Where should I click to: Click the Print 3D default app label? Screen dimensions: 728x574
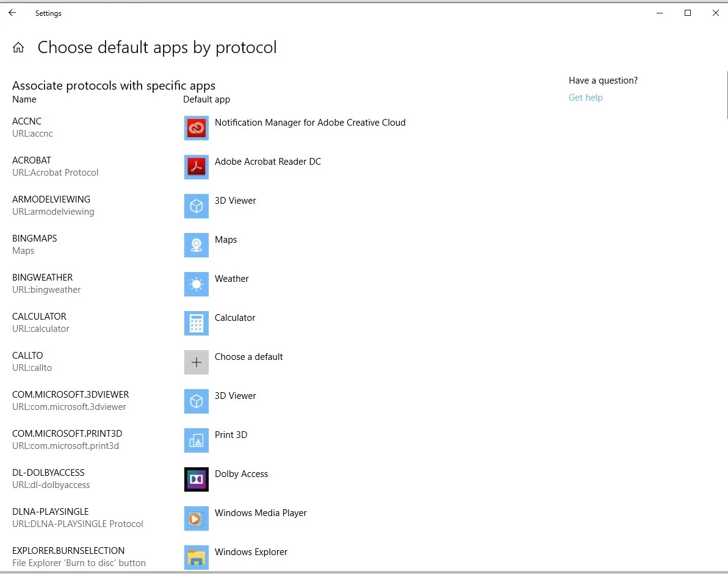pyautogui.click(x=231, y=435)
